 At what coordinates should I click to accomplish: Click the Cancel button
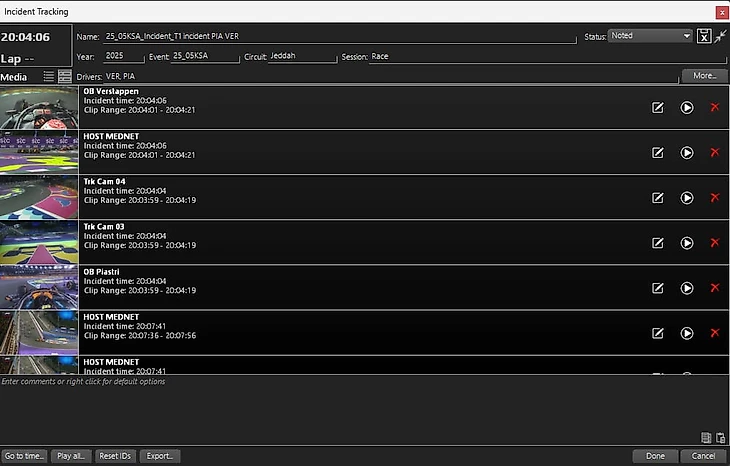coord(703,456)
